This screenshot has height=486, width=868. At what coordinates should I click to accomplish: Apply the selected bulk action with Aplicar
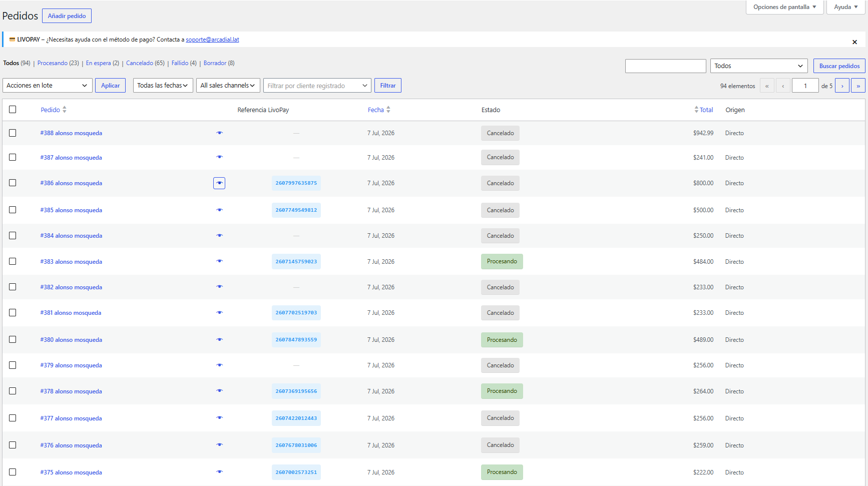point(110,86)
